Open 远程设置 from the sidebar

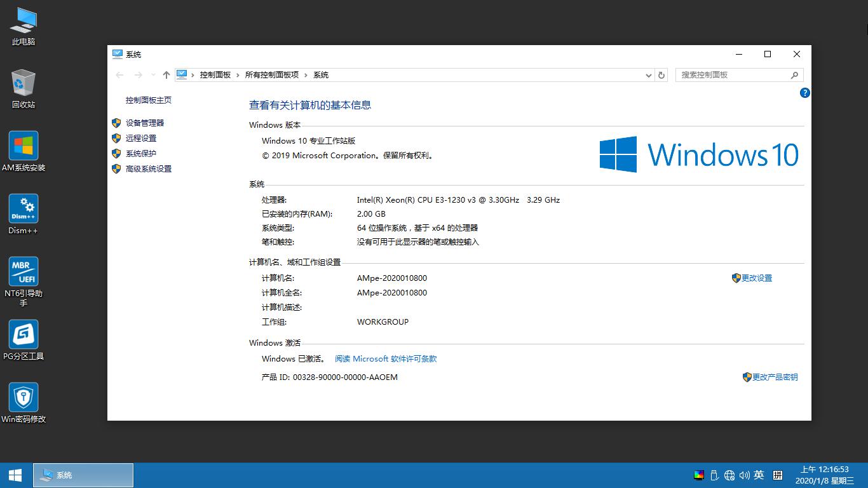(x=141, y=139)
